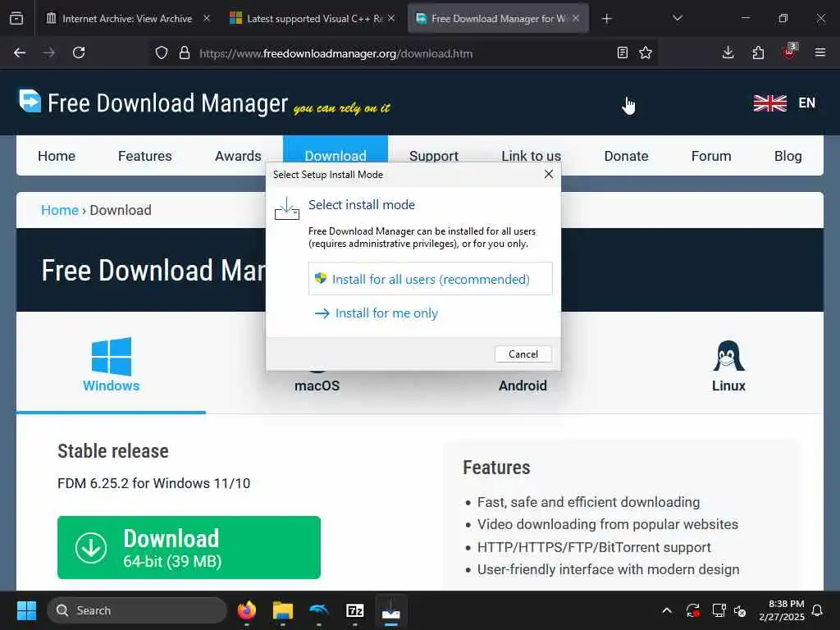Click the uBlock Origin extension icon

pos(790,52)
